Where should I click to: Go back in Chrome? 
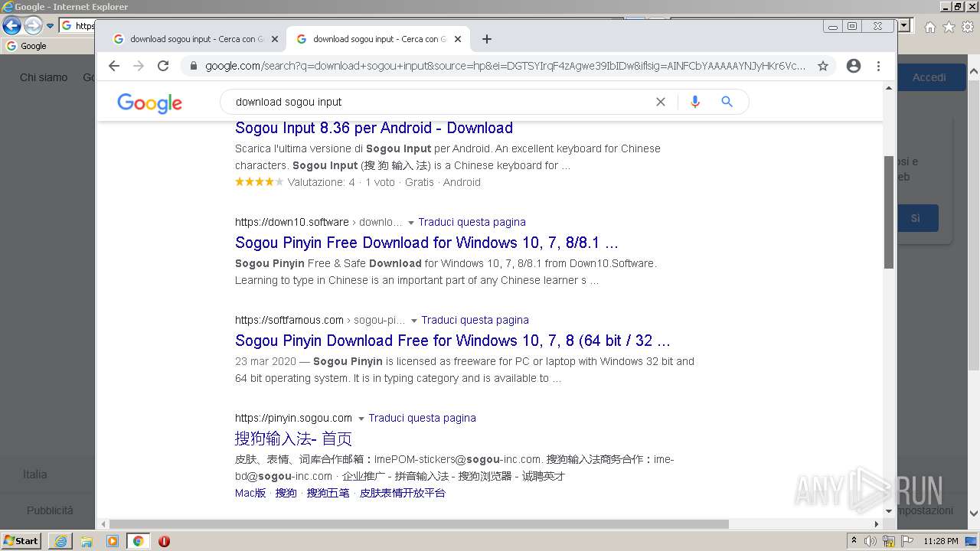coord(114,66)
